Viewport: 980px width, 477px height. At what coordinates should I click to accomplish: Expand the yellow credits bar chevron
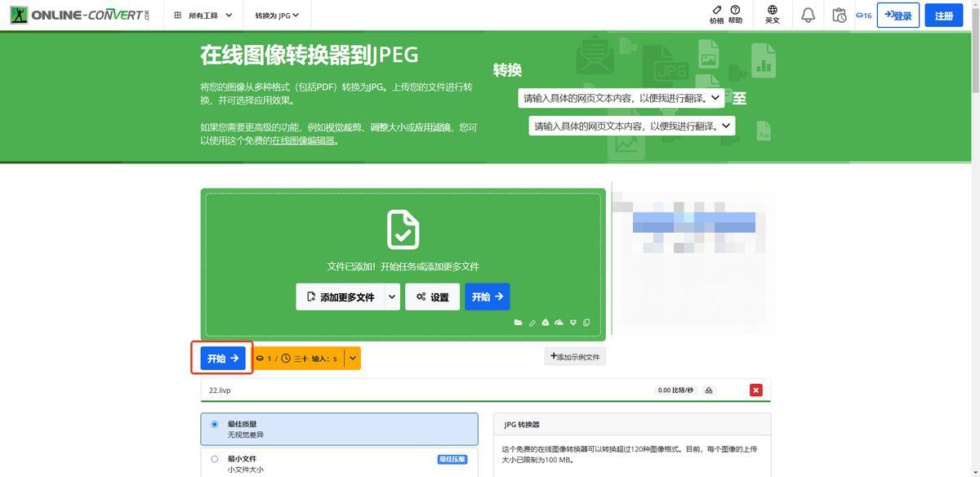(352, 358)
